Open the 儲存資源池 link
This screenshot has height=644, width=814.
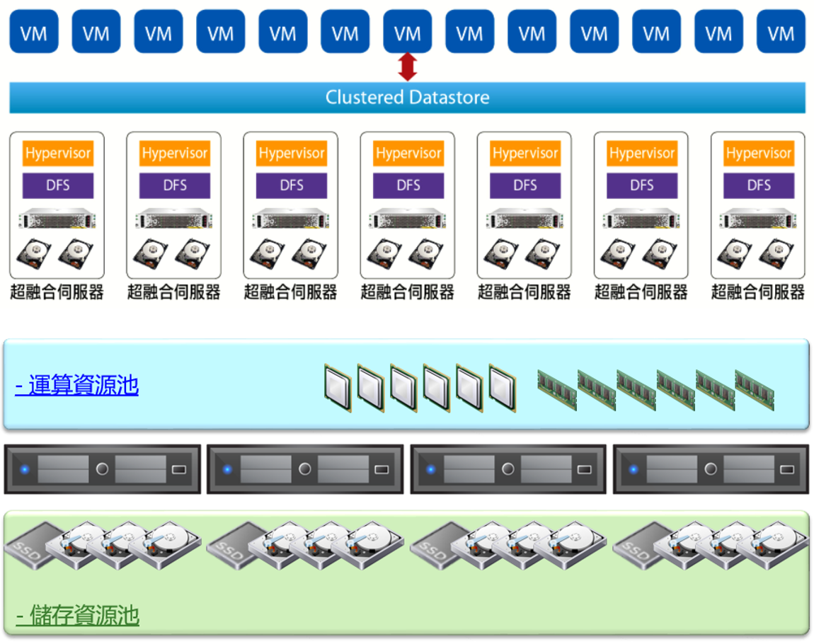pyautogui.click(x=77, y=615)
